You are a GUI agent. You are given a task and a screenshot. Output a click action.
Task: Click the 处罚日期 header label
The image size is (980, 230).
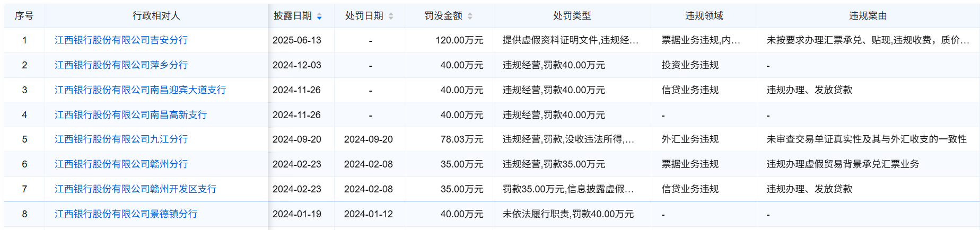coord(364,16)
